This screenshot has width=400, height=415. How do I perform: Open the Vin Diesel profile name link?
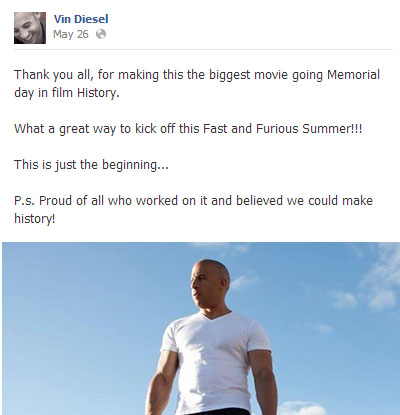(x=81, y=19)
